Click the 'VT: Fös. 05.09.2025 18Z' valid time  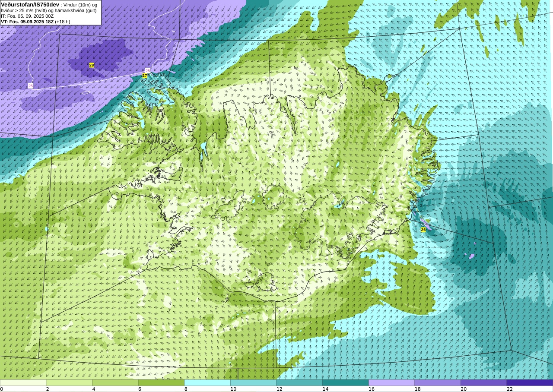[x=27, y=22]
